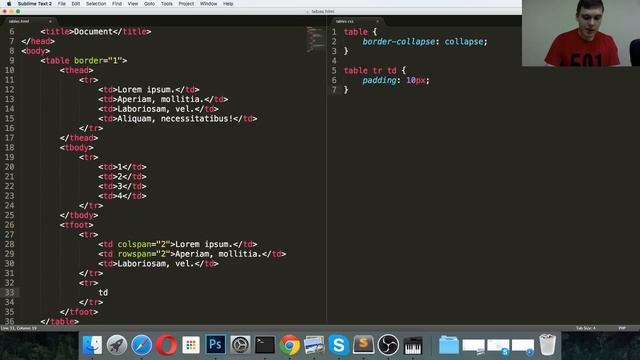Click 'Aliquam, necessitatibus!' on line 15
Viewport: 640px width, 360px height.
(175, 119)
